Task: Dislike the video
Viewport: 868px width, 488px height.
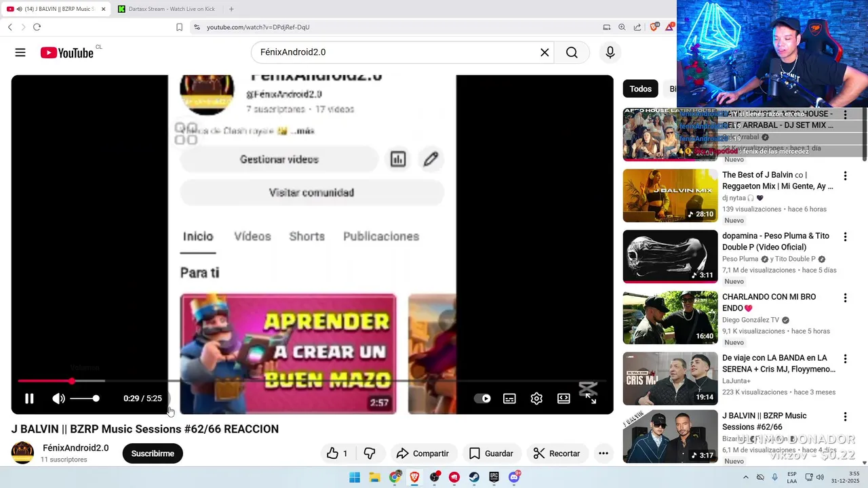Action: tap(370, 453)
